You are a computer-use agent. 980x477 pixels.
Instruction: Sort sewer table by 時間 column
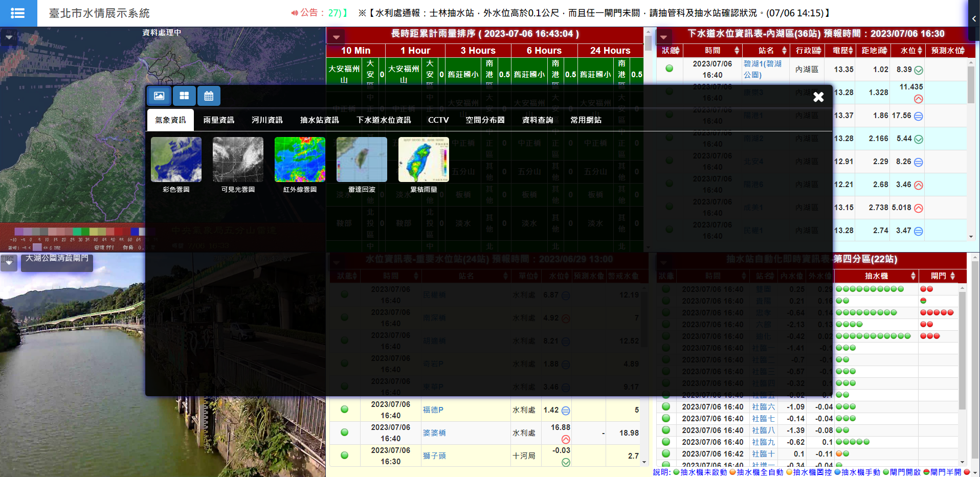pos(712,51)
